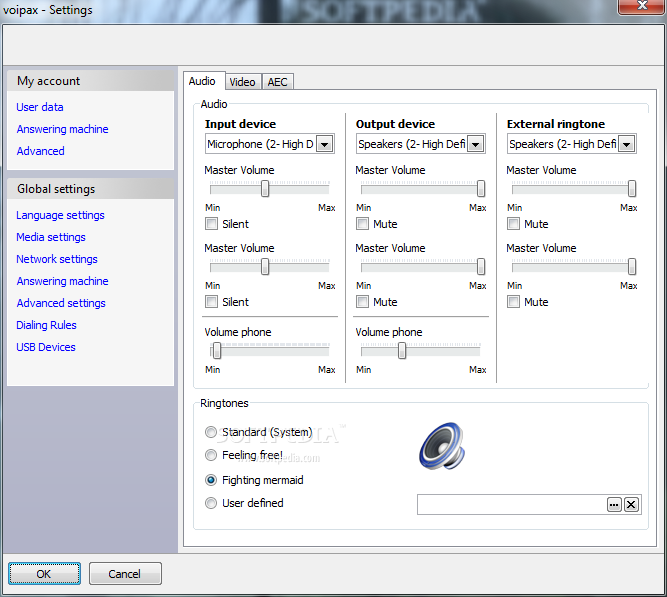Open Answering machine under Global settings
Image resolution: width=667 pixels, height=597 pixels.
pyautogui.click(x=63, y=281)
